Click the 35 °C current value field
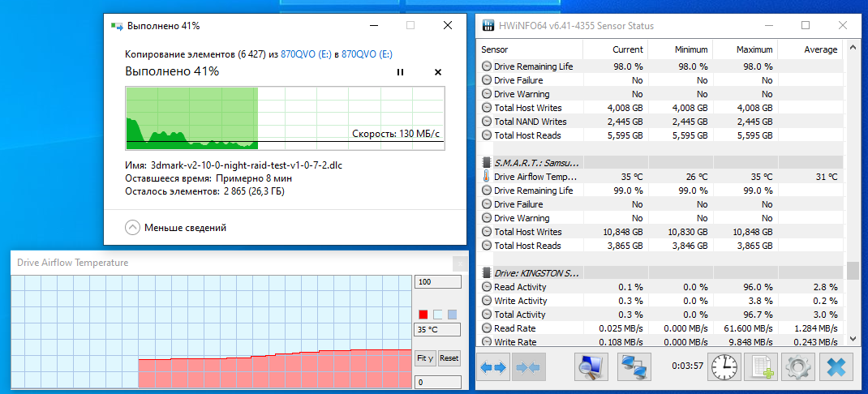This screenshot has height=394, width=868. 437,331
